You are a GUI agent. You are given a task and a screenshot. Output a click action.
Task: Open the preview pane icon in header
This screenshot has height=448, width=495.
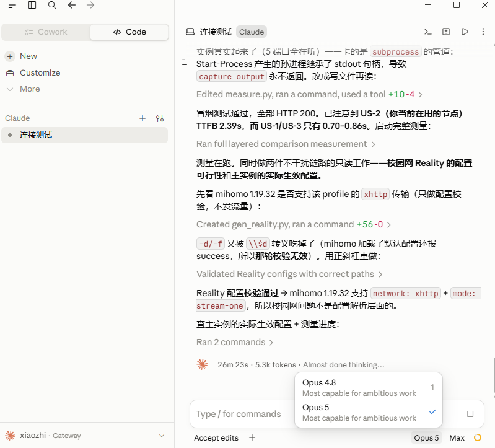tap(446, 32)
